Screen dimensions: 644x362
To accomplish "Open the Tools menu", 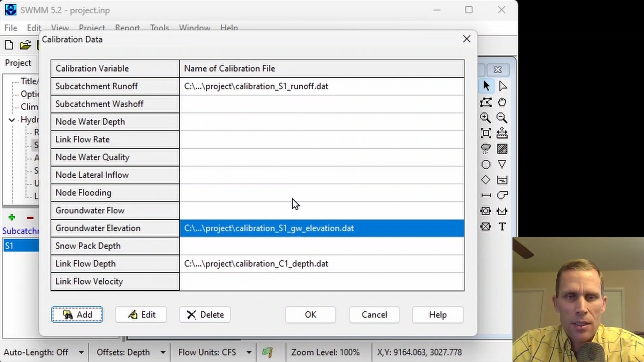I will pyautogui.click(x=160, y=28).
